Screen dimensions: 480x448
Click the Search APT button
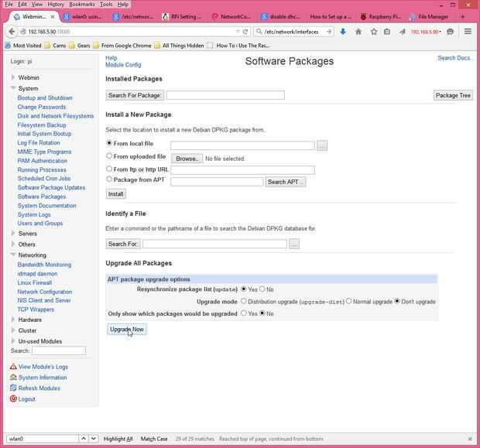pos(286,182)
